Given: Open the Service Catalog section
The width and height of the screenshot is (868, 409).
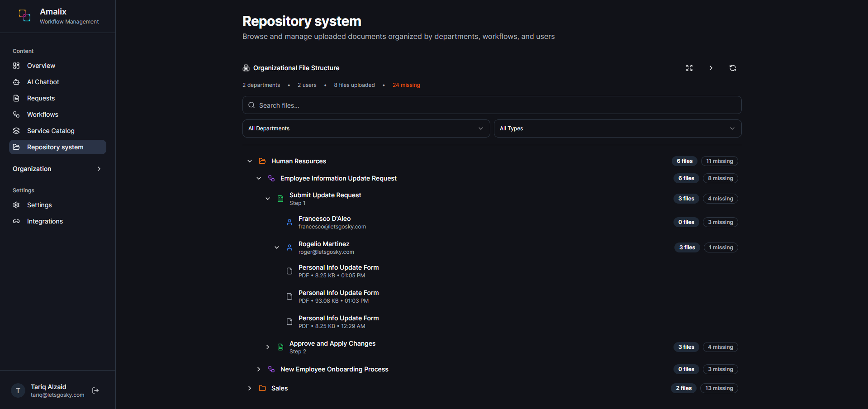Looking at the screenshot, I should click(x=50, y=131).
